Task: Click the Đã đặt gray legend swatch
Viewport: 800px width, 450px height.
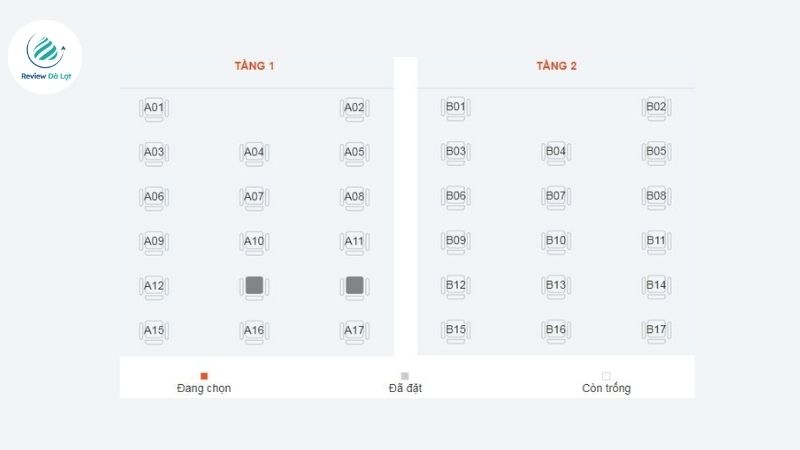Action: [405, 376]
